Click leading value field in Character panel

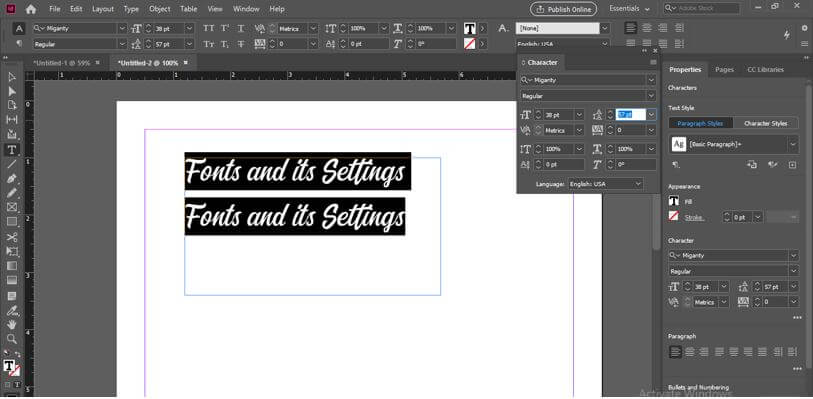coord(630,115)
